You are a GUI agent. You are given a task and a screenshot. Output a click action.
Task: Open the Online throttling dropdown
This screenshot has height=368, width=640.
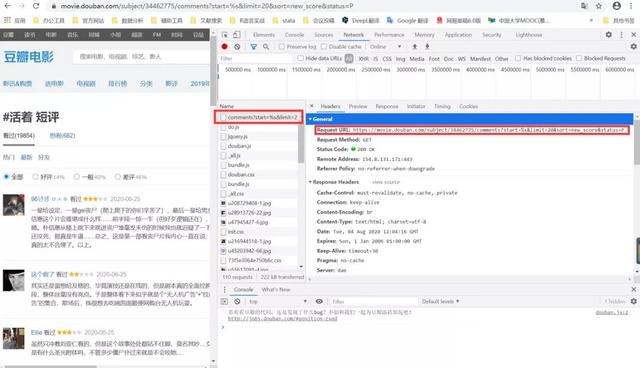click(385, 47)
